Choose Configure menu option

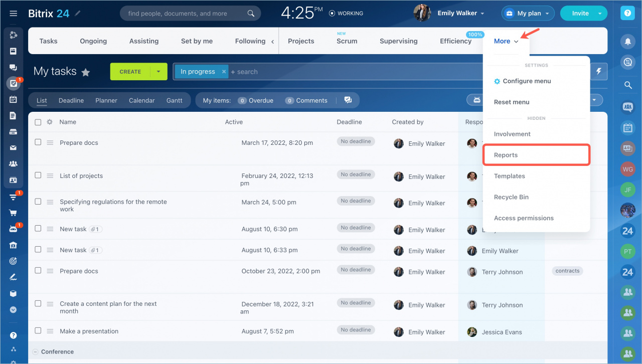pos(527,81)
